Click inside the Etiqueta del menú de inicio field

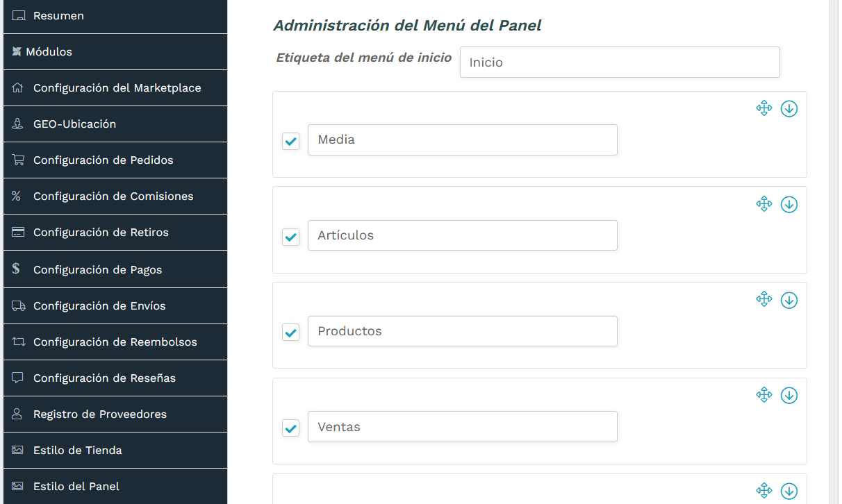(620, 62)
